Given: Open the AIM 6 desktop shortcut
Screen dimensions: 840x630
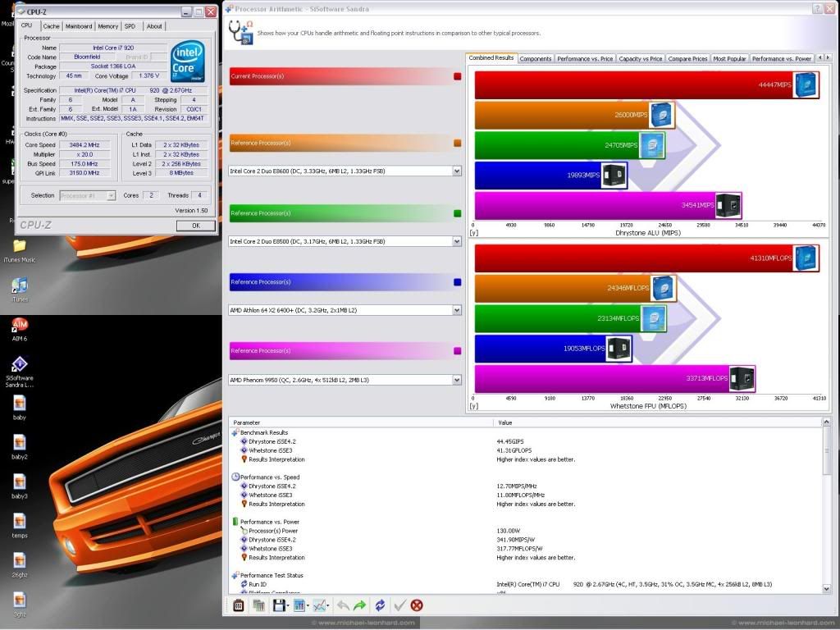Looking at the screenshot, I should (20, 326).
